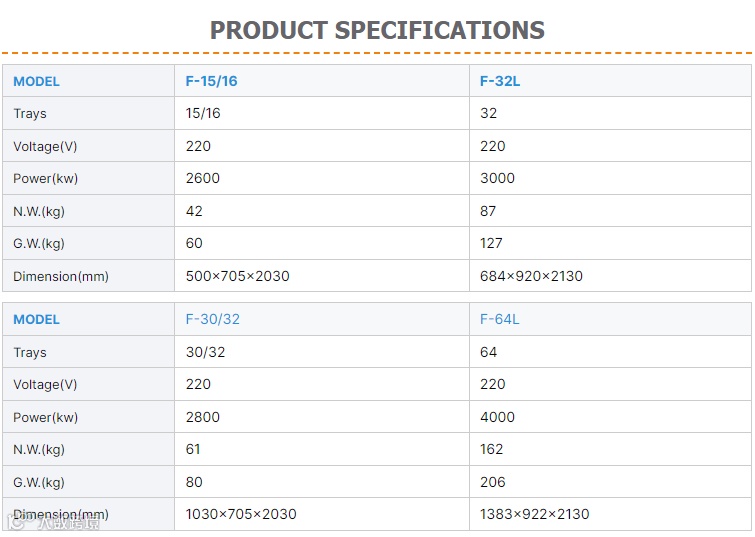
Task: Select the gross weight value 206
Action: coord(493,482)
